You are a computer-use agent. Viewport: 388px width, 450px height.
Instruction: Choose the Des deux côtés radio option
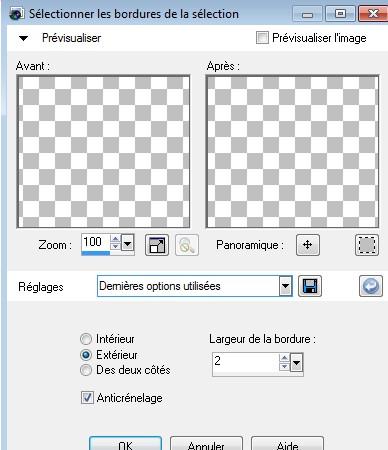click(x=86, y=370)
